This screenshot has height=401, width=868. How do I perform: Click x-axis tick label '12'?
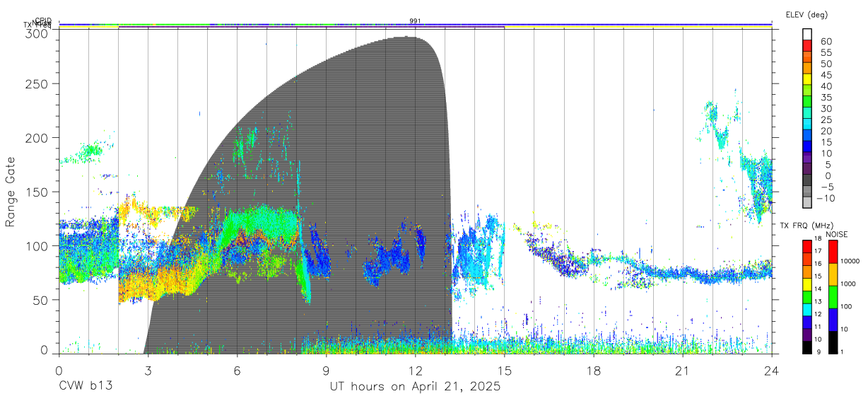point(416,370)
